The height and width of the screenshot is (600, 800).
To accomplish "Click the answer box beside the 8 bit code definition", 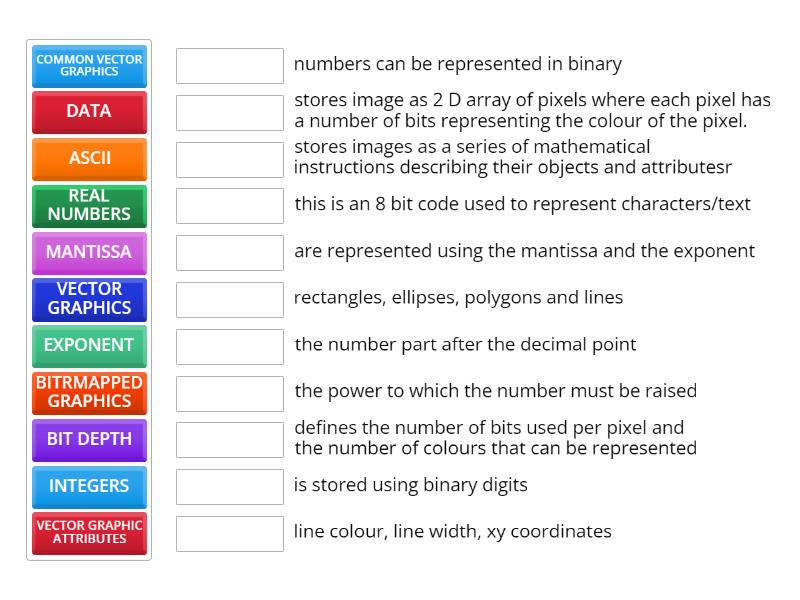I will pyautogui.click(x=229, y=205).
